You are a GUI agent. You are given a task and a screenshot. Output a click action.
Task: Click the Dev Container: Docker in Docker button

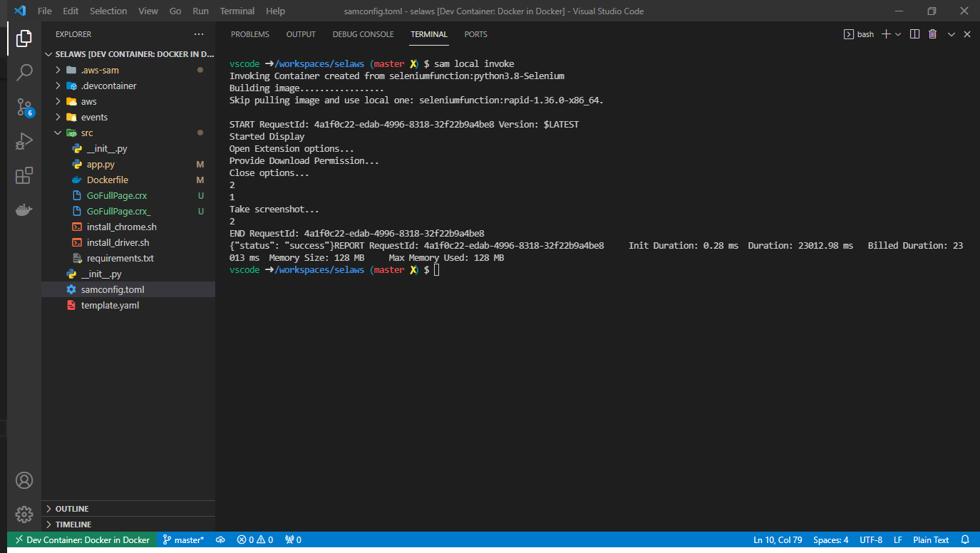pyautogui.click(x=81, y=539)
